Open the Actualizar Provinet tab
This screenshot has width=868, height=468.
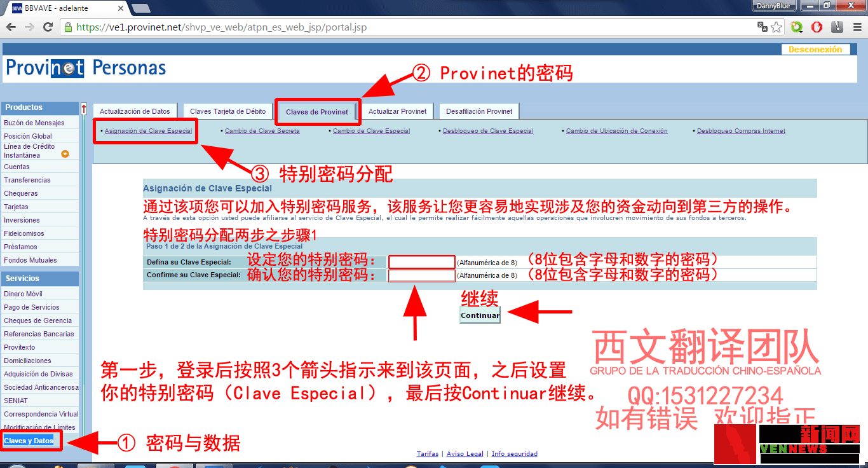click(x=397, y=111)
